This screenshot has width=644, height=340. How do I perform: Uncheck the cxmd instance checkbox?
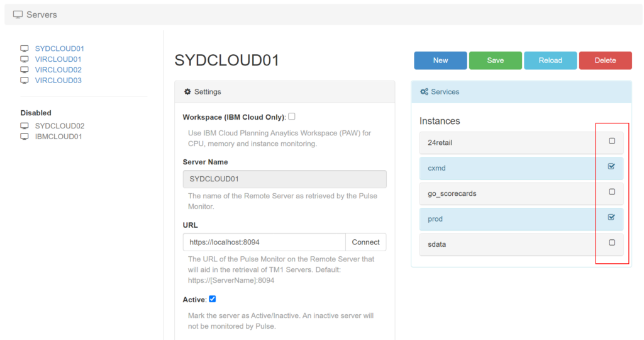pos(611,167)
